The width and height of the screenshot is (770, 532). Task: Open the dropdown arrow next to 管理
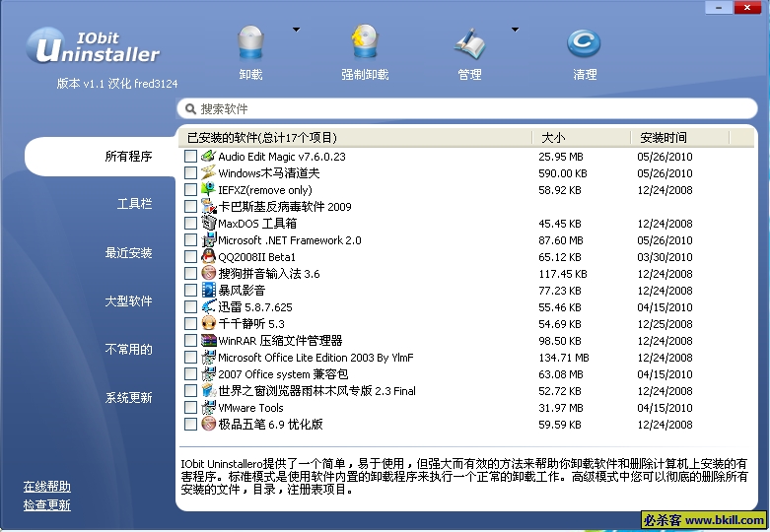pyautogui.click(x=515, y=30)
